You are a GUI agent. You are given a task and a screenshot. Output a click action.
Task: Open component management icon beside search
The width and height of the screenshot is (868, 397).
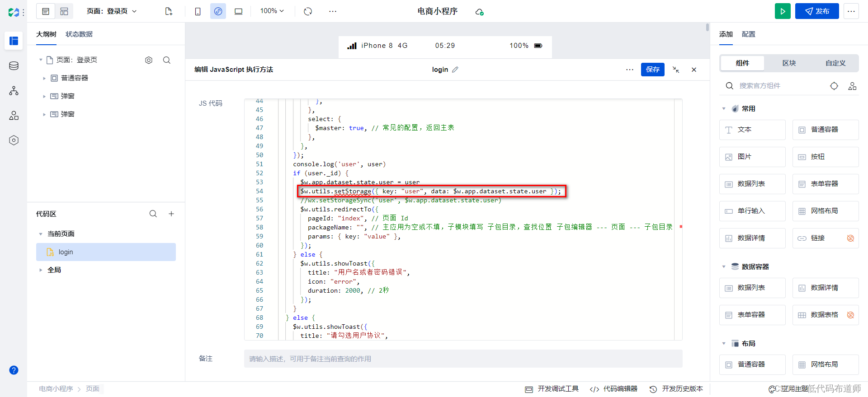[x=852, y=86]
